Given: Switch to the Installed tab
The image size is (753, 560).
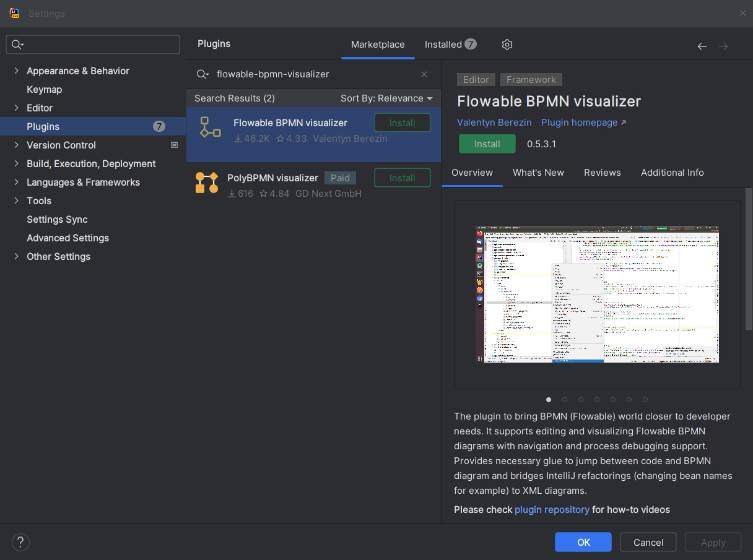Looking at the screenshot, I should pos(450,45).
